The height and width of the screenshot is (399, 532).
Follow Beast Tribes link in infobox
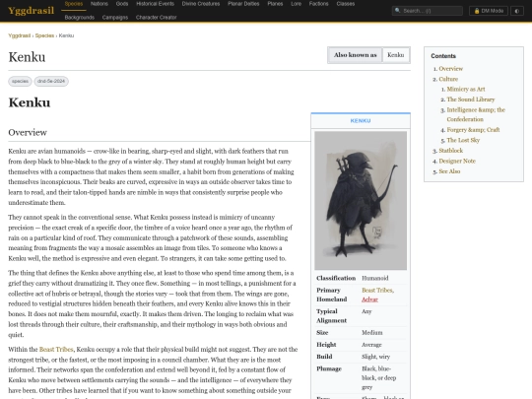377,290
